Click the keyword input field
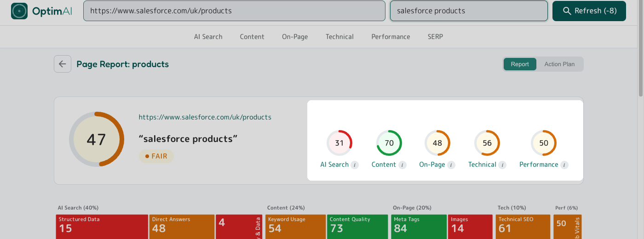This screenshot has height=239, width=644. pyautogui.click(x=469, y=11)
